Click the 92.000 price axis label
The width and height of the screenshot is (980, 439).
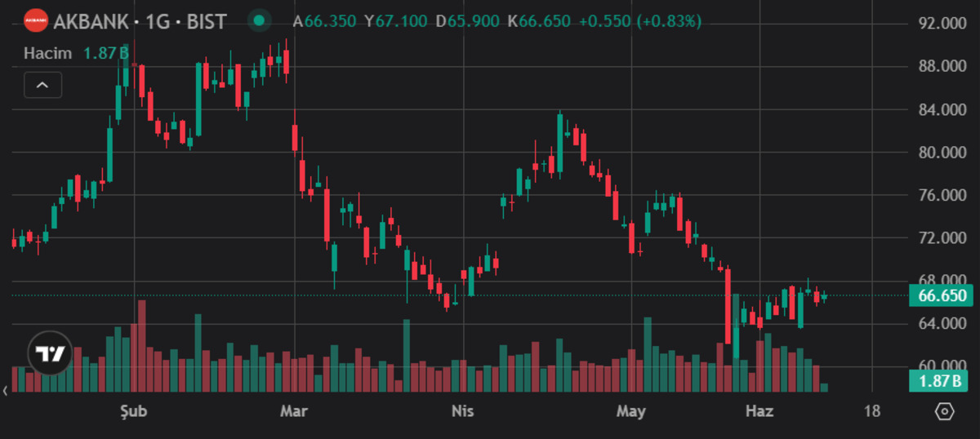(943, 24)
